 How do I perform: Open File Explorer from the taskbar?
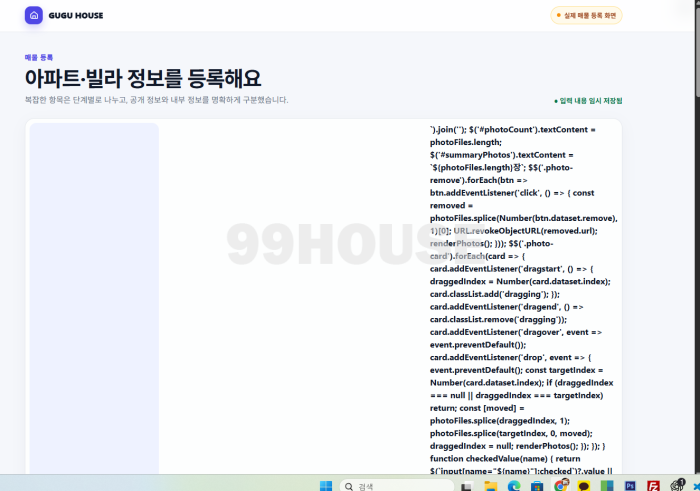[x=491, y=486]
